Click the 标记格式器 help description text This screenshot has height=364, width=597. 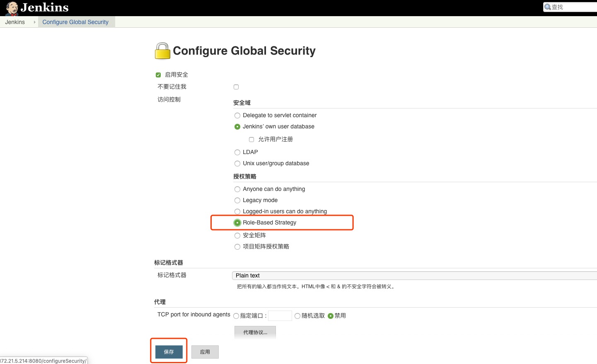click(x=316, y=287)
